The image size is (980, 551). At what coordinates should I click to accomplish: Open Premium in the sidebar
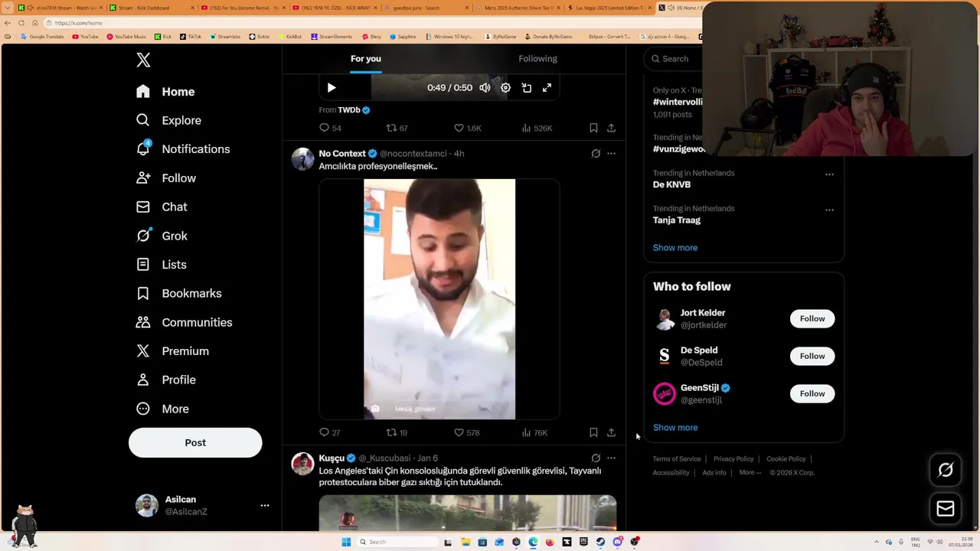172,351
